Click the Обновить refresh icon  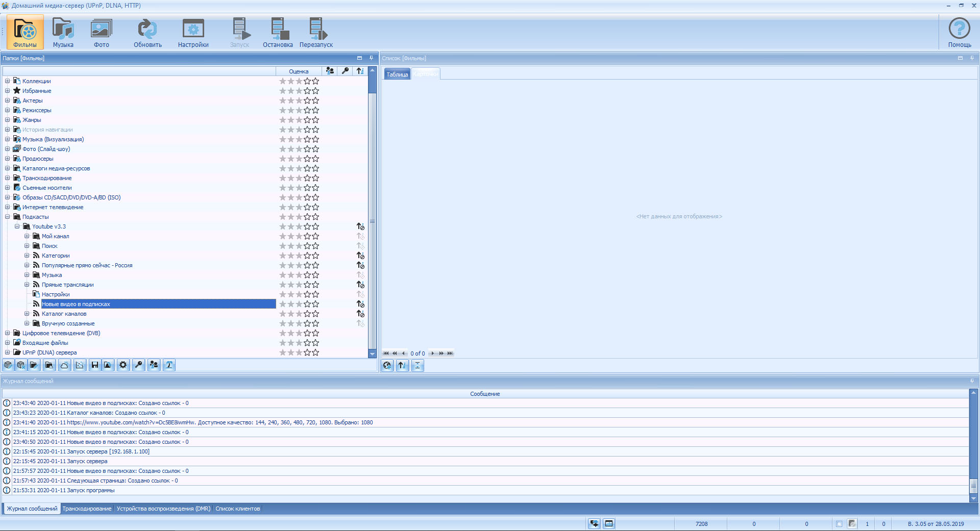148,33
